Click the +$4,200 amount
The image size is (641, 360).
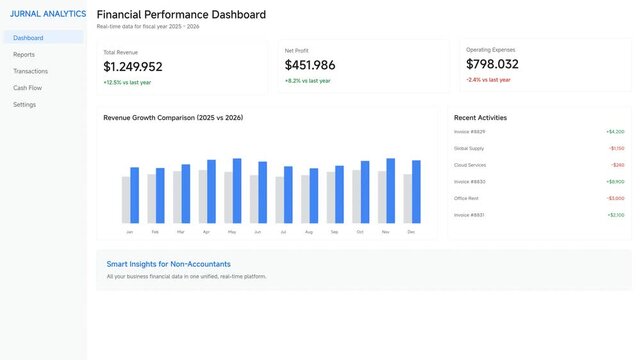pos(615,132)
